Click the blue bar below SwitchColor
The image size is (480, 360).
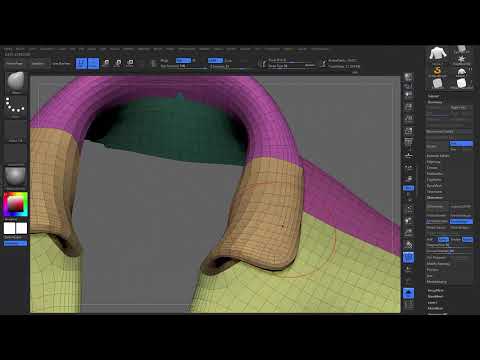[x=15, y=244]
